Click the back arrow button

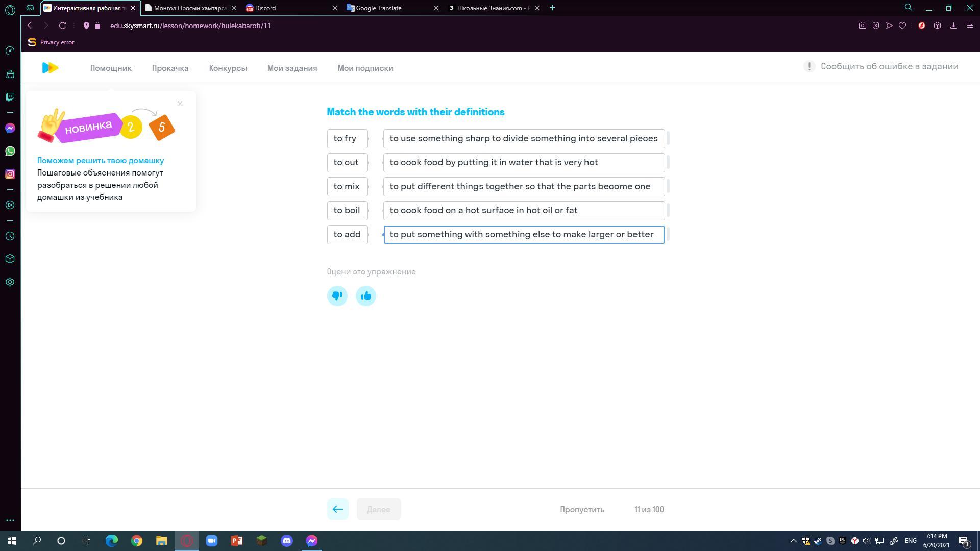click(337, 509)
